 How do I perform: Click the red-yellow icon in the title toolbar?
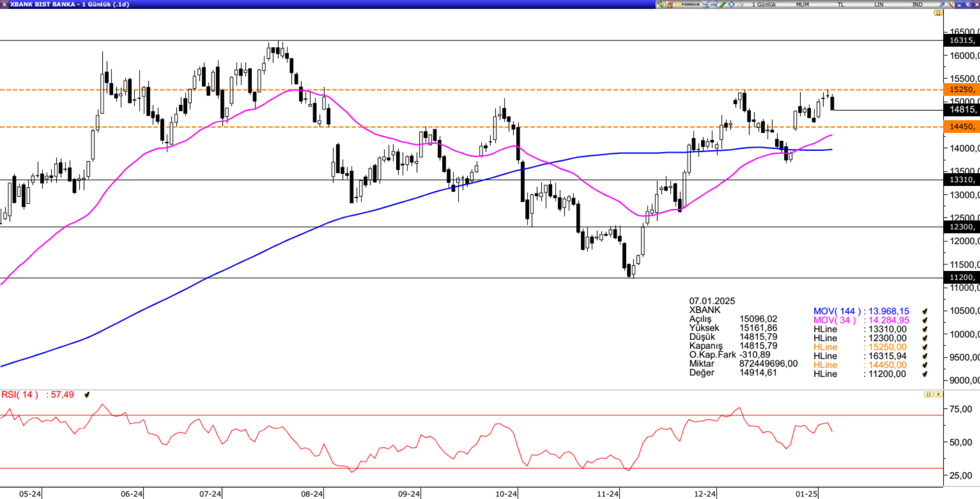(x=669, y=4)
